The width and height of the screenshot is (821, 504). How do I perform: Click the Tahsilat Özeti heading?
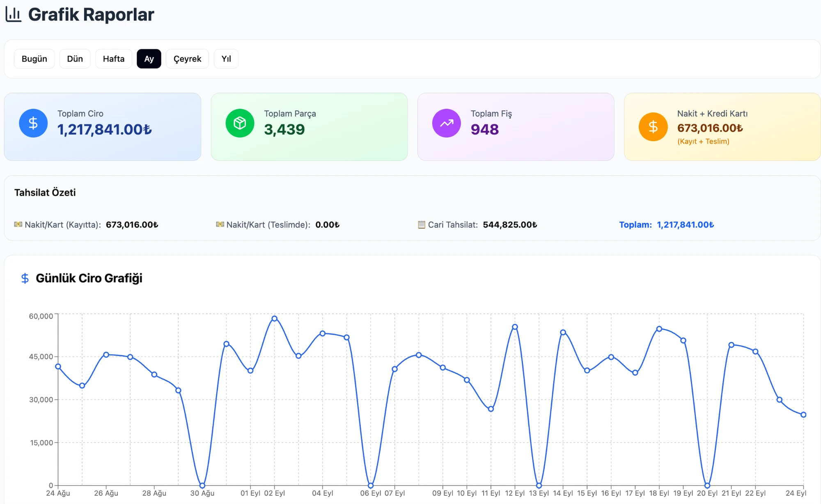45,192
